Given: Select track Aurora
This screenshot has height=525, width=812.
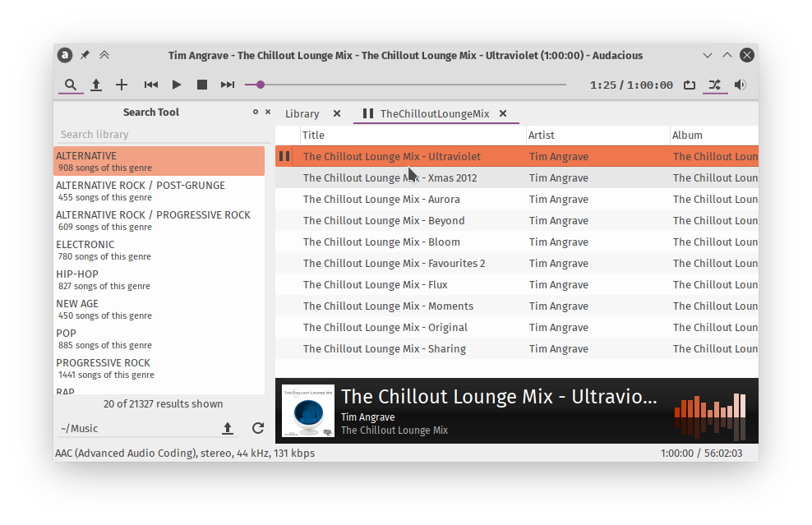Looking at the screenshot, I should (x=517, y=200).
